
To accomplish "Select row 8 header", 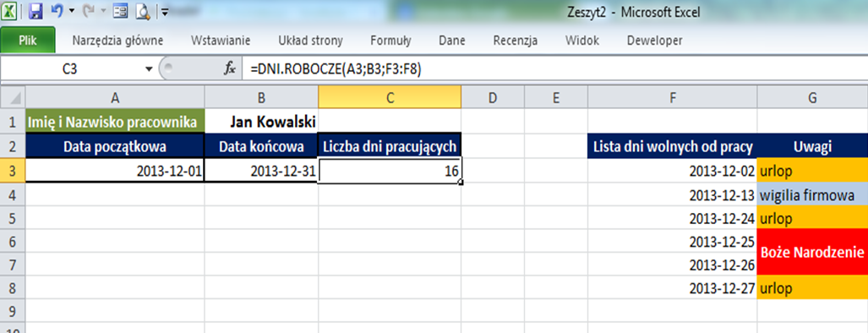I will pos(13,288).
